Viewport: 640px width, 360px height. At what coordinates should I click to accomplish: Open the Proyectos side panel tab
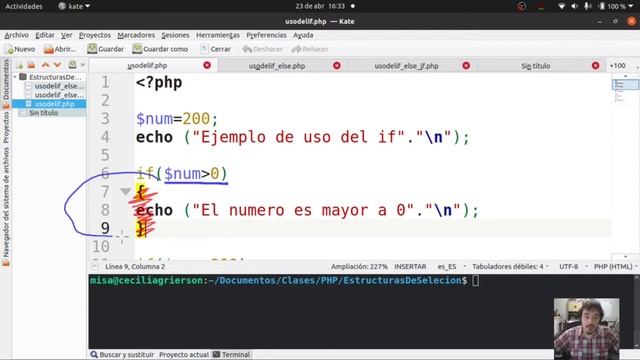coord(6,127)
